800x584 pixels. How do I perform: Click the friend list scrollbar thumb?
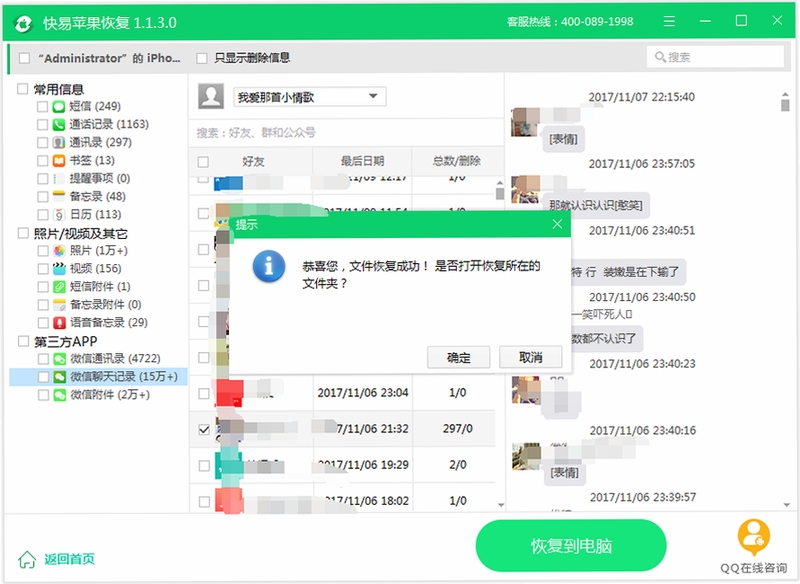tap(500, 193)
